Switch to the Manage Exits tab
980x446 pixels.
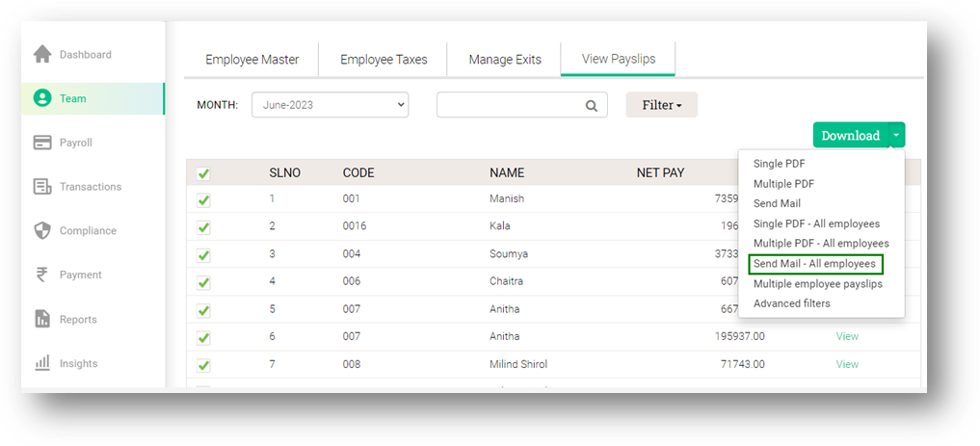click(x=505, y=60)
